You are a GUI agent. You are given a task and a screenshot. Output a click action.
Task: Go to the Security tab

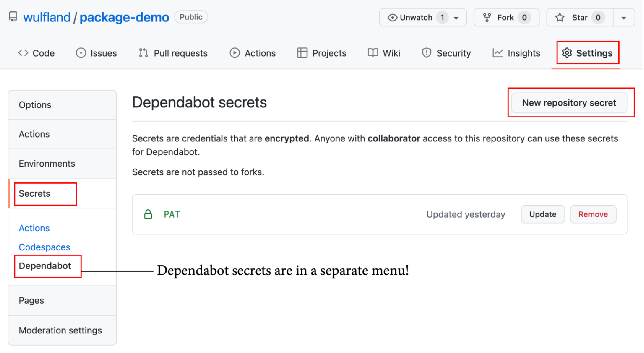(x=446, y=53)
